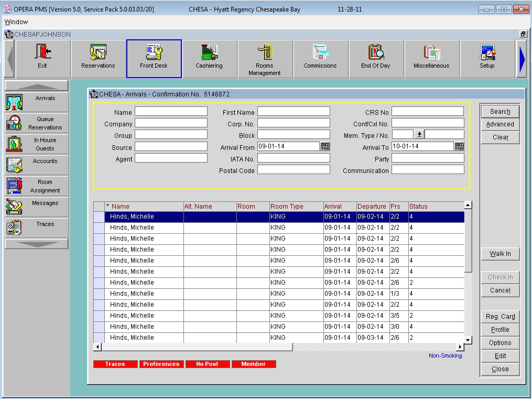Image resolution: width=532 pixels, height=399 pixels.
Task: Click the sidebar scroll-down arrow bar
Action: (x=37, y=244)
